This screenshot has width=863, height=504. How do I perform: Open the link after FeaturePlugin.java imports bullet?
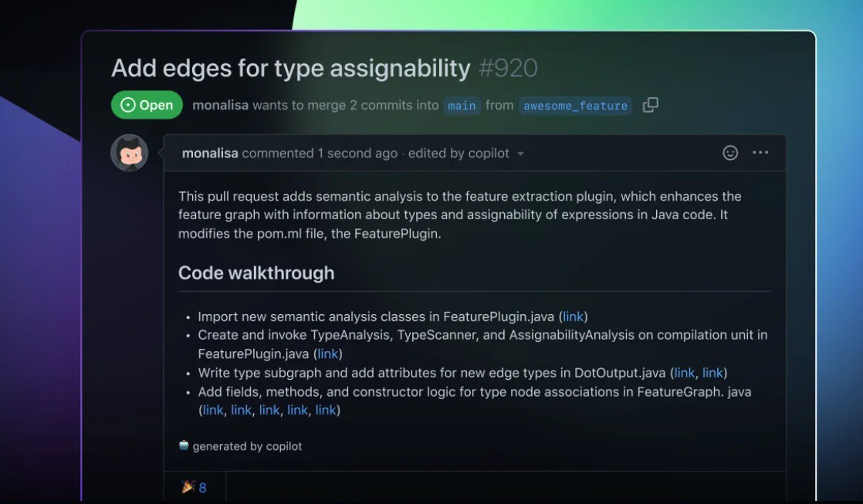[x=573, y=316]
